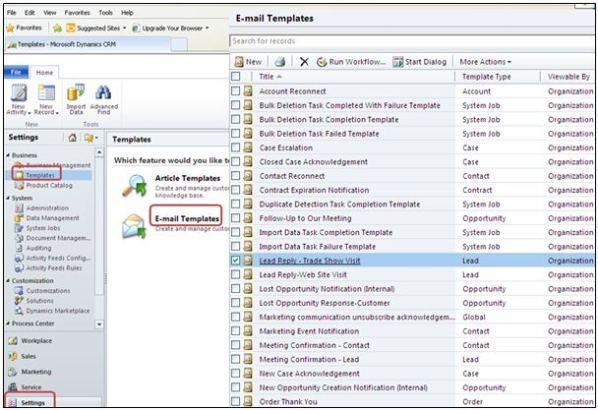Viewport: 598px width, 410px height.
Task: Check the Lead Reply-Web Site Visit checkbox
Action: point(236,274)
